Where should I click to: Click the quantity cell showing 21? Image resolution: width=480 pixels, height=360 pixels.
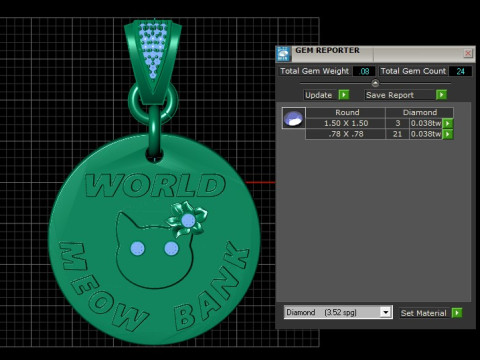(x=397, y=134)
